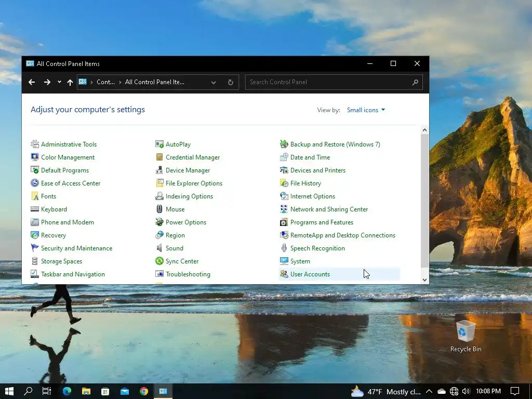
Task: Open the address bar history dropdown chevron
Action: [x=214, y=82]
